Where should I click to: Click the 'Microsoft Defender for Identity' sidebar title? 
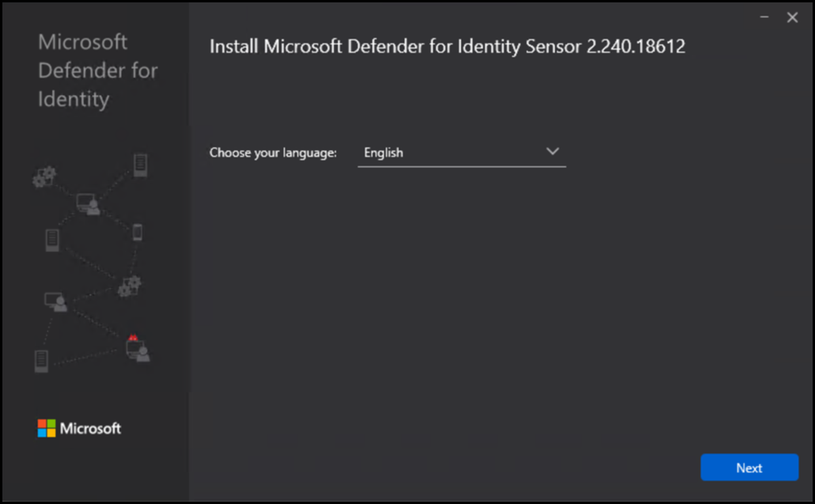pyautogui.click(x=97, y=70)
